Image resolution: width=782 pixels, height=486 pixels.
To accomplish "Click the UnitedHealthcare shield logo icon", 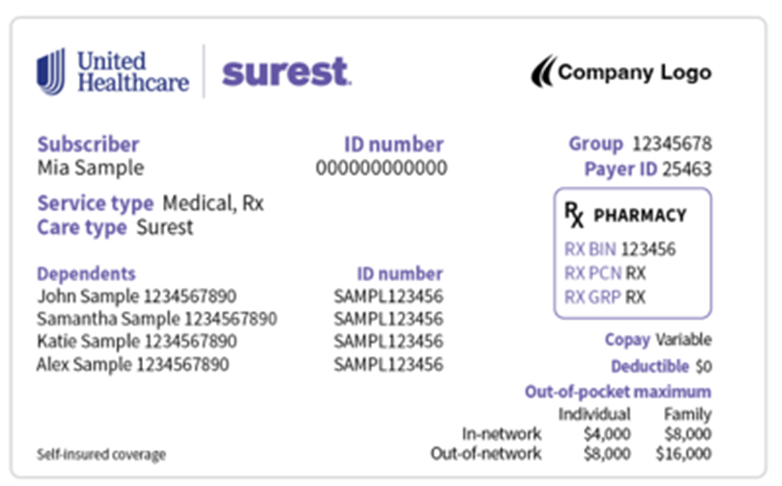I will pos(51,72).
